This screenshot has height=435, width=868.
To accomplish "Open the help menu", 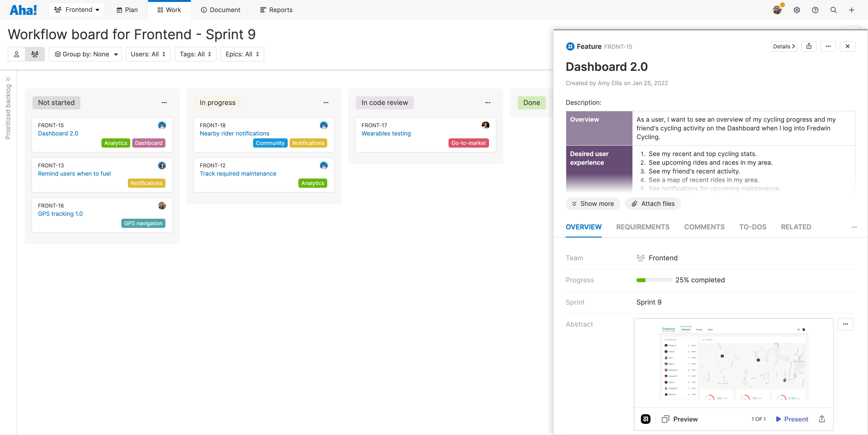I will click(x=815, y=10).
